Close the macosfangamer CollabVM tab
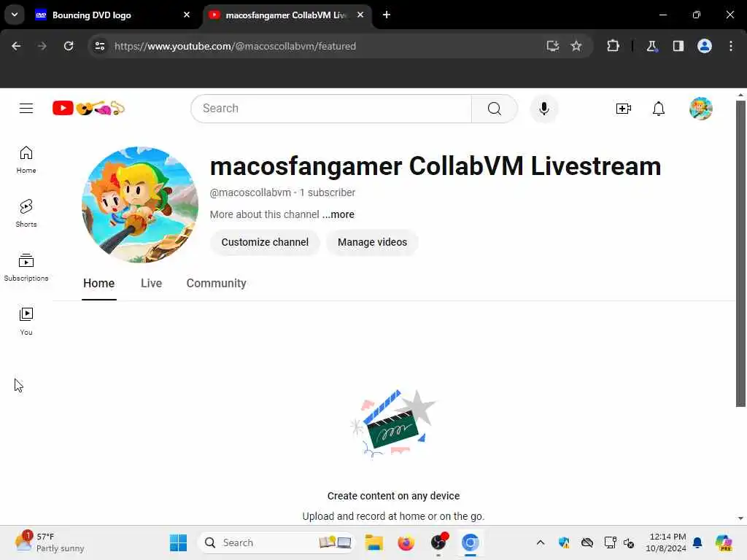Image resolution: width=747 pixels, height=560 pixels. tap(360, 15)
